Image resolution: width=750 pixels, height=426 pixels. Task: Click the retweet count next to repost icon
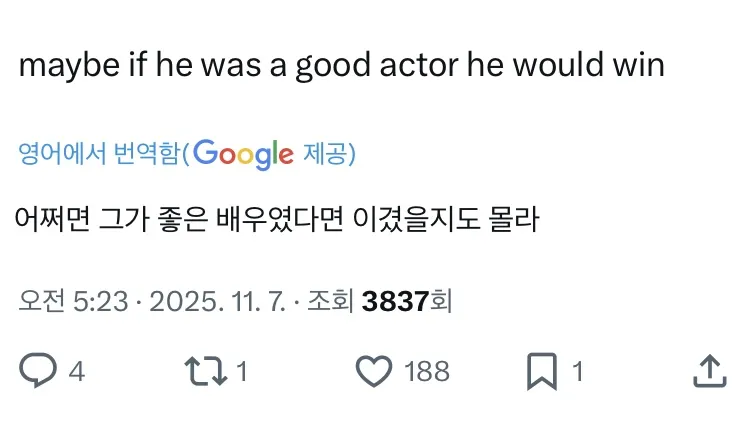241,373
